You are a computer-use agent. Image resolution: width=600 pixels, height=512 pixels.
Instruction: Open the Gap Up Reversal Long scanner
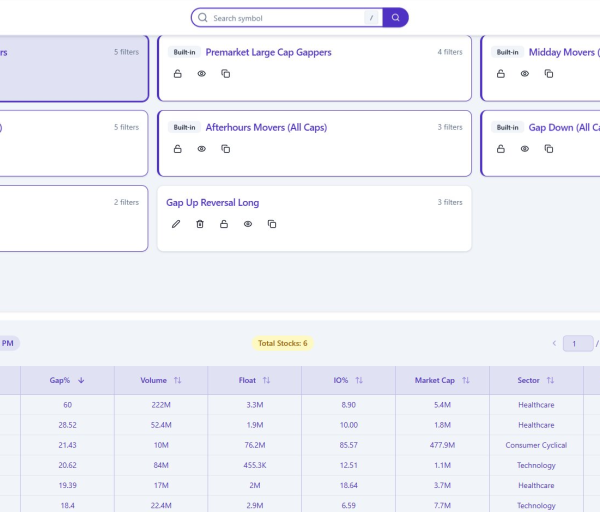point(212,203)
